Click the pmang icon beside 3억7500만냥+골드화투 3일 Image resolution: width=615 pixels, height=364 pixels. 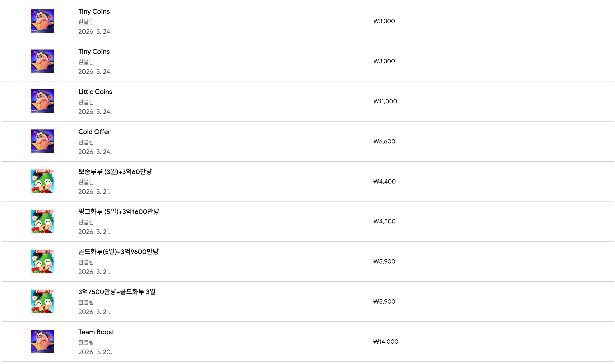tap(42, 301)
